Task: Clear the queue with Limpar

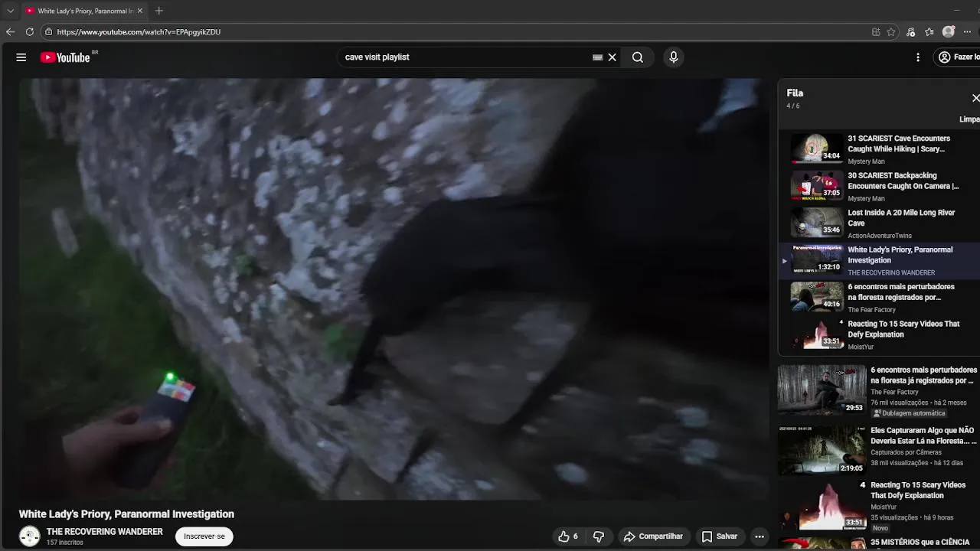Action: pyautogui.click(x=969, y=119)
